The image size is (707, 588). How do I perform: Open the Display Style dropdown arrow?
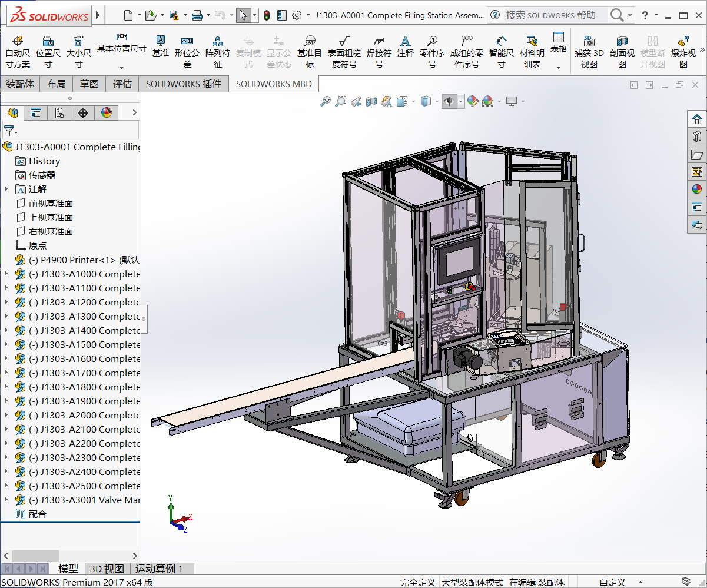[437, 102]
